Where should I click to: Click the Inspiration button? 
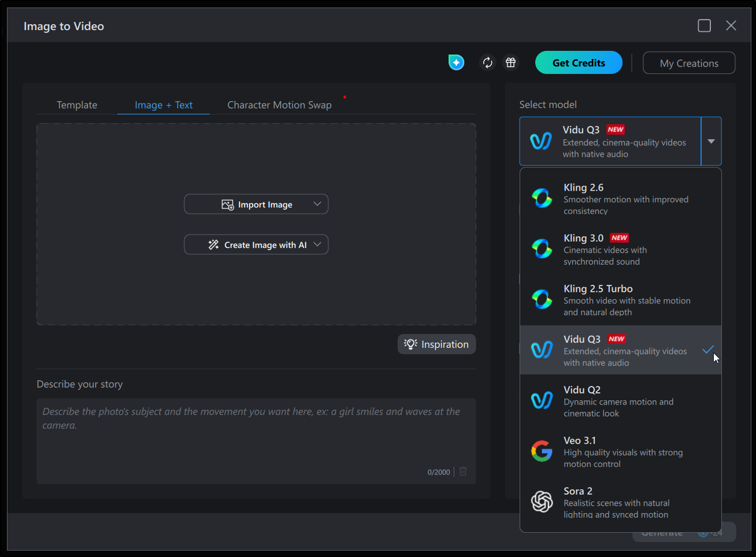click(436, 344)
